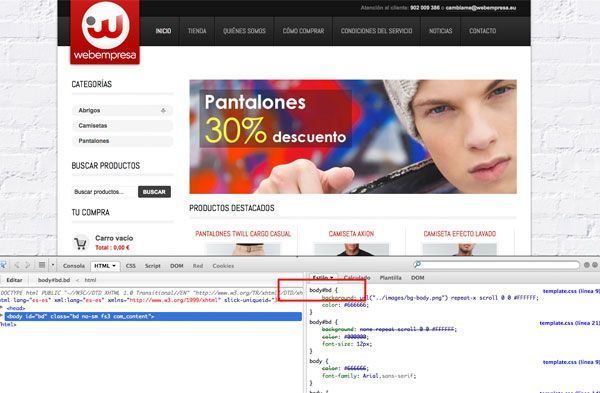Switch to the Consola tab
600x393 pixels.
73,266
